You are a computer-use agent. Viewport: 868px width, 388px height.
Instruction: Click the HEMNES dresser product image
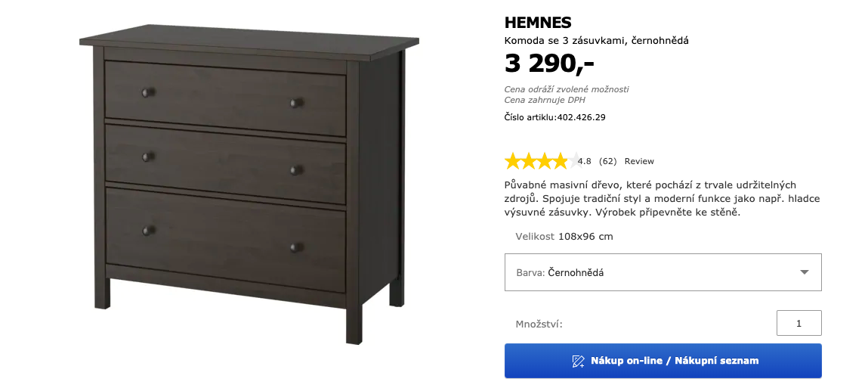(x=249, y=184)
